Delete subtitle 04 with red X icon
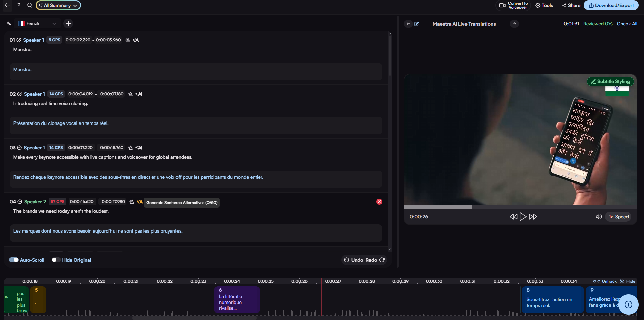The width and height of the screenshot is (644, 320). (x=379, y=202)
